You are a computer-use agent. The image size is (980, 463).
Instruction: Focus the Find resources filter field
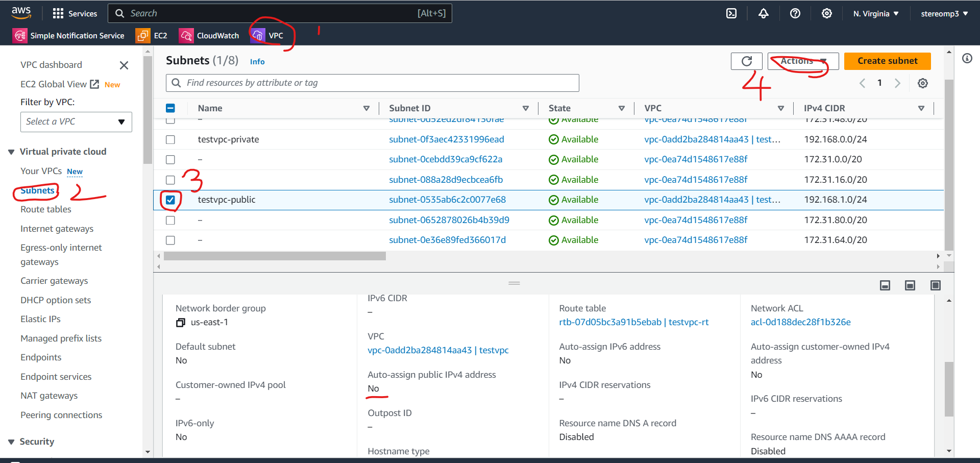coord(373,83)
